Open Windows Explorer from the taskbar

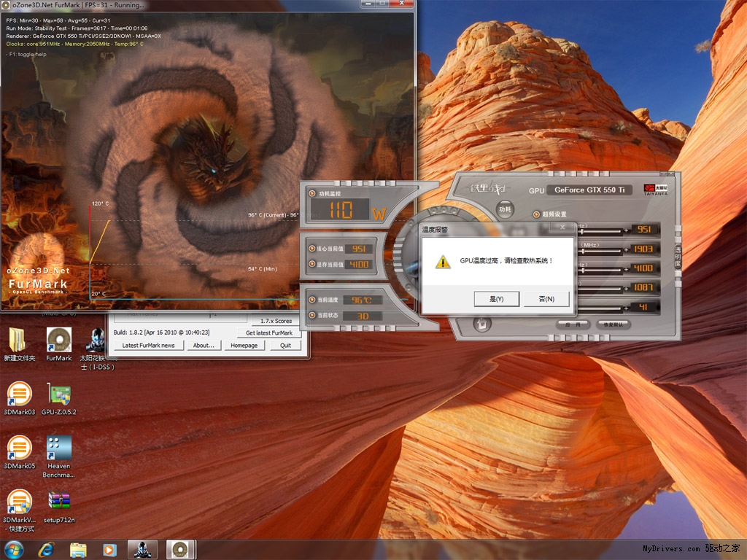point(78,550)
